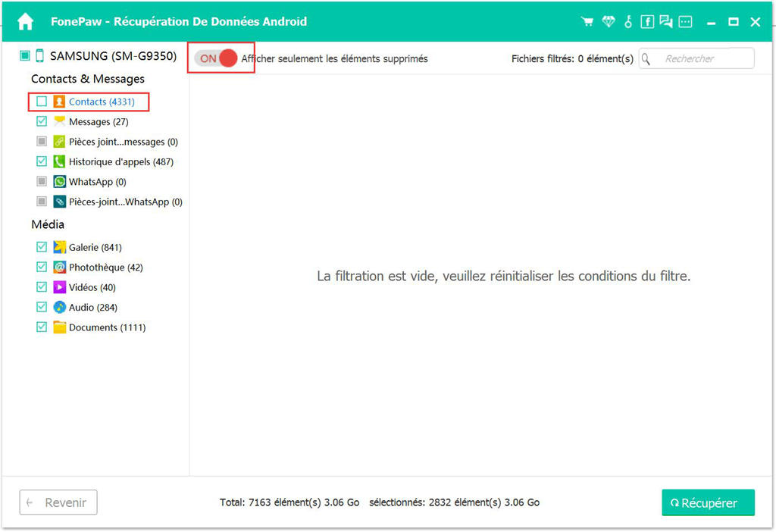The width and height of the screenshot is (776, 532).
Task: Select the message attachments link icon
Action: (59, 142)
